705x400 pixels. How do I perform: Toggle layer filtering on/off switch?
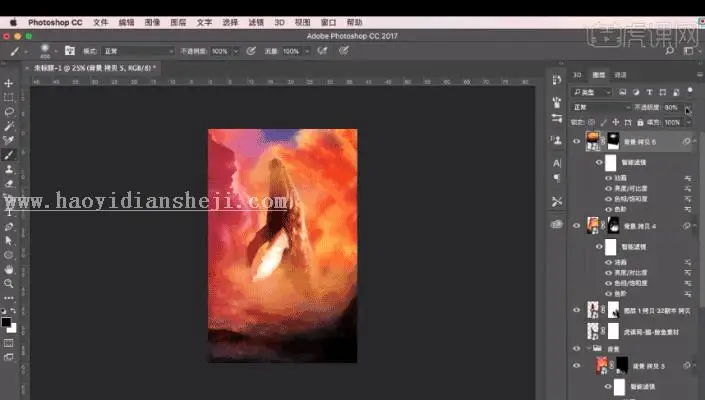[690, 91]
